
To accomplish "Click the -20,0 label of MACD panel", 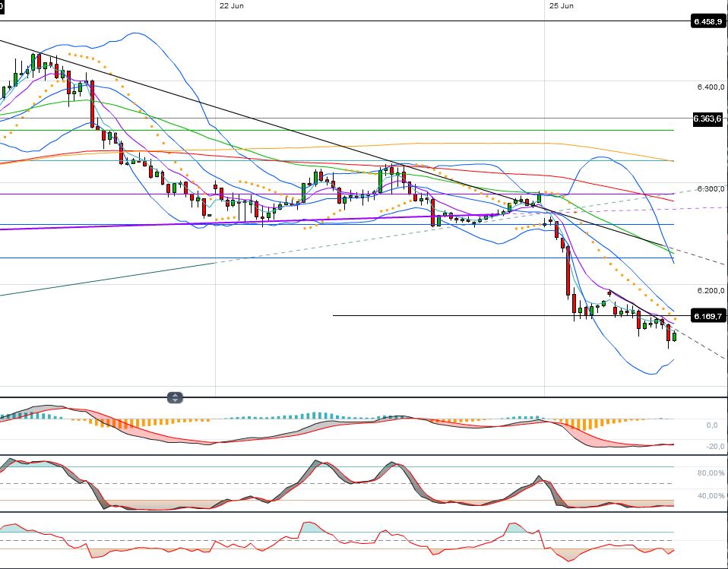I will coord(715,447).
